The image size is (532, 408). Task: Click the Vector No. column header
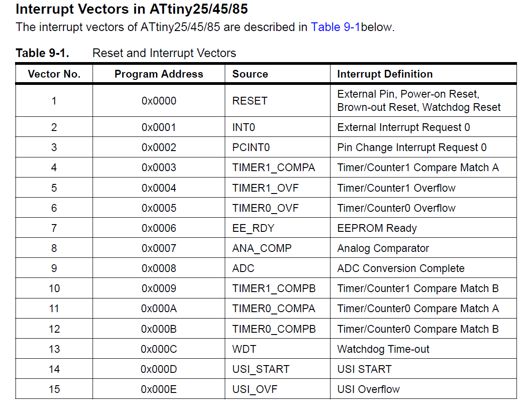[x=54, y=74]
